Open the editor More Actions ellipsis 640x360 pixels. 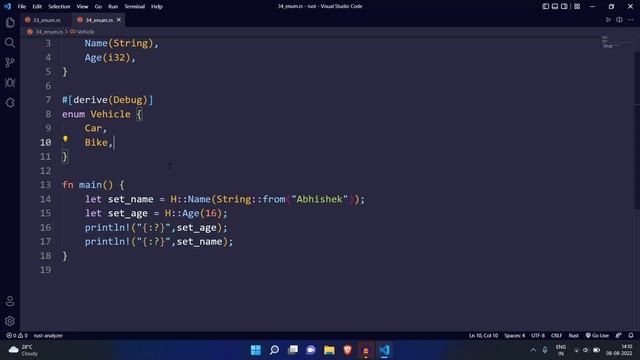630,20
